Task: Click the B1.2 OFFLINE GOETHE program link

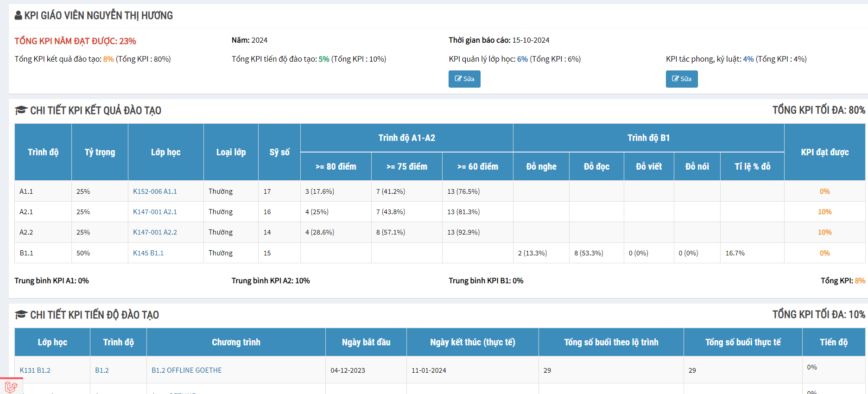Action: (187, 370)
